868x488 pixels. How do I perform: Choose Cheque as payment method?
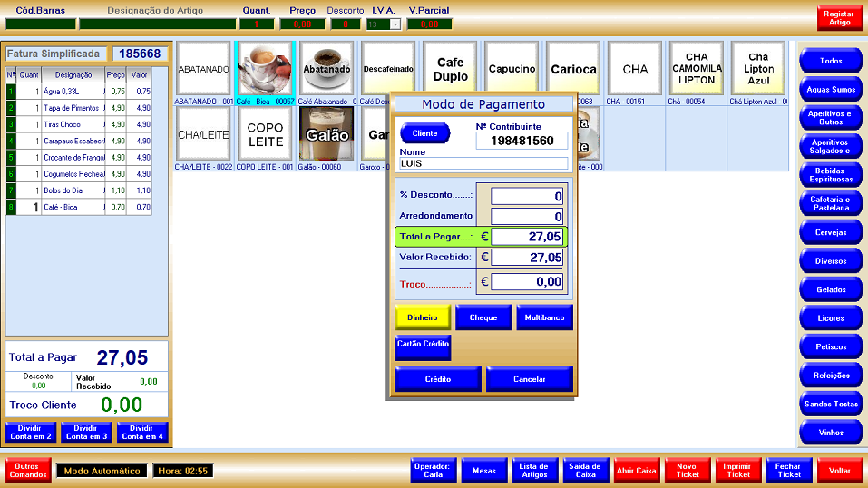pyautogui.click(x=483, y=317)
